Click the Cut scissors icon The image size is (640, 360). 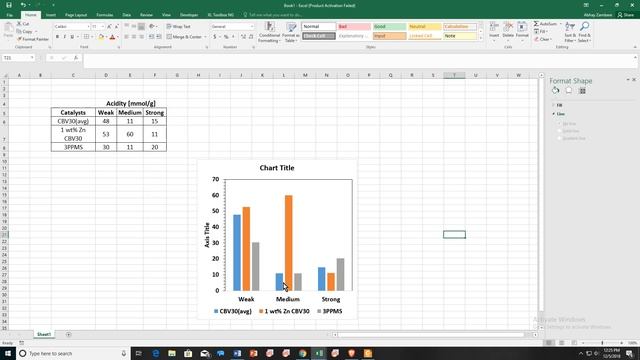pos(19,24)
